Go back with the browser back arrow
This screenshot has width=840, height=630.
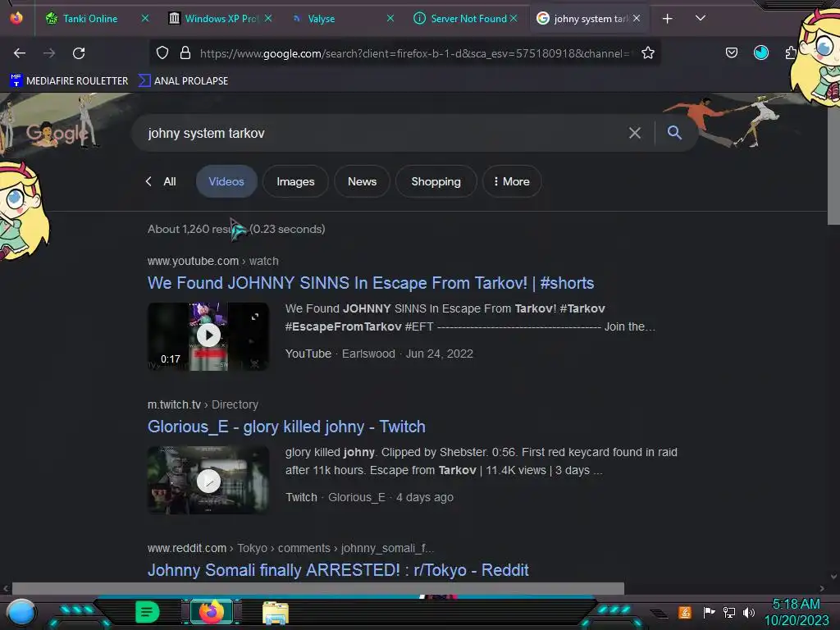[20, 53]
